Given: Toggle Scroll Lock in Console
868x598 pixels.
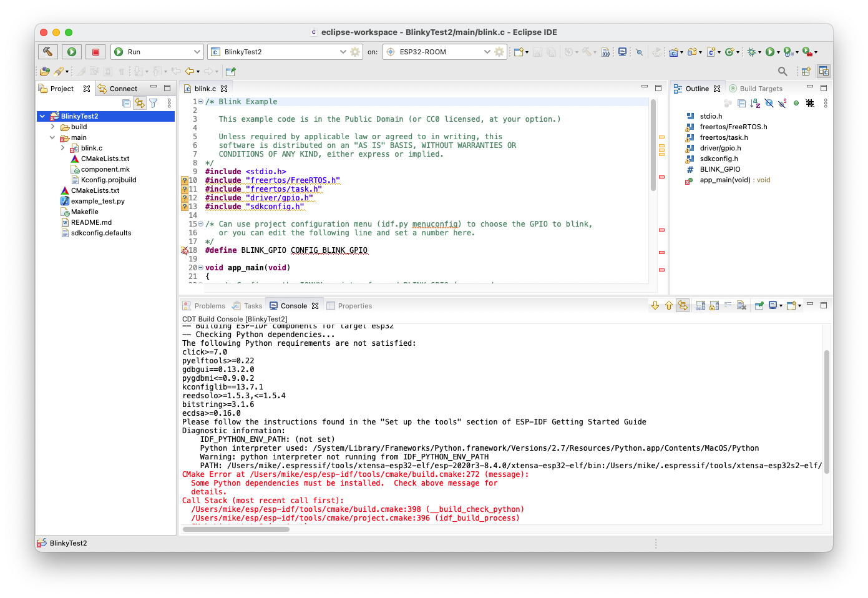Looking at the screenshot, I should [x=714, y=305].
